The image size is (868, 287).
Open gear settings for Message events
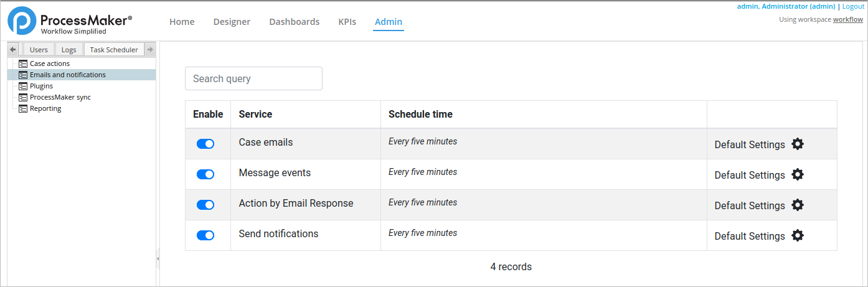pos(797,174)
